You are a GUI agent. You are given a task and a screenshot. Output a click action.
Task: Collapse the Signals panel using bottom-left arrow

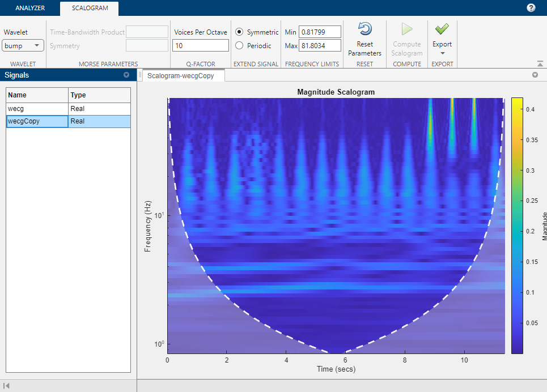(6, 386)
